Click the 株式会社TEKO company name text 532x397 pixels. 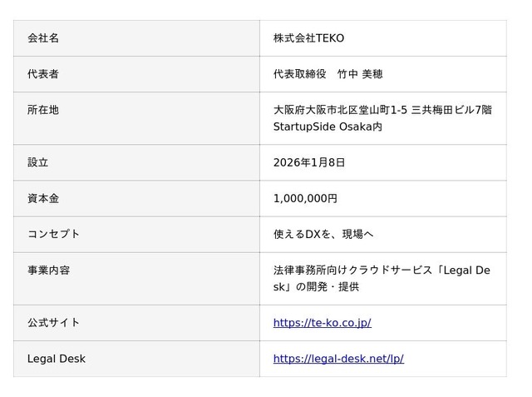tap(308, 38)
